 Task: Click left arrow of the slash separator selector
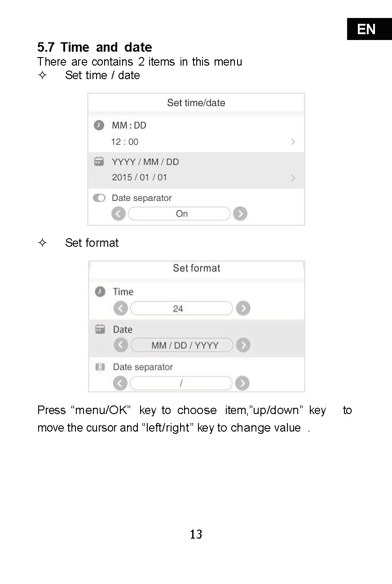[x=120, y=383]
